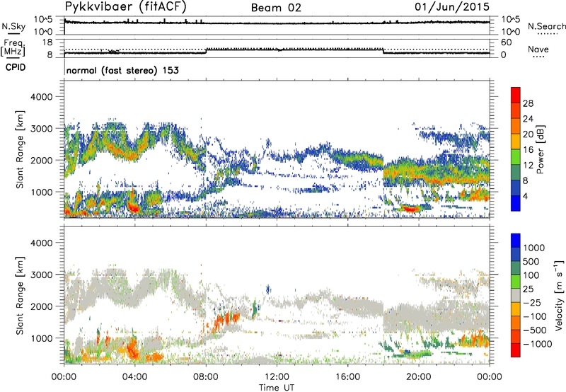Select the Velocity panel 'Slant Range [km]' label

(20, 295)
